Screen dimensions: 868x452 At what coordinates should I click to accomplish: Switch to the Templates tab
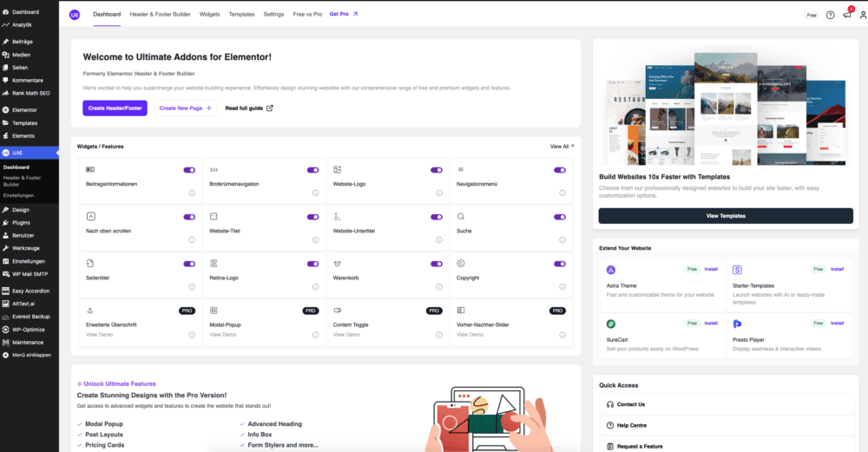tap(241, 15)
